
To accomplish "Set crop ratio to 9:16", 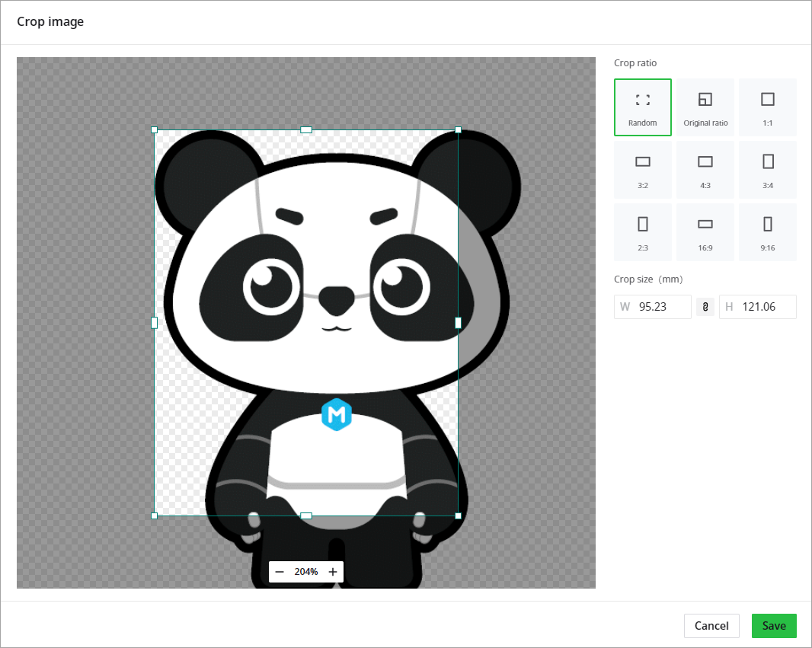I will tap(767, 232).
